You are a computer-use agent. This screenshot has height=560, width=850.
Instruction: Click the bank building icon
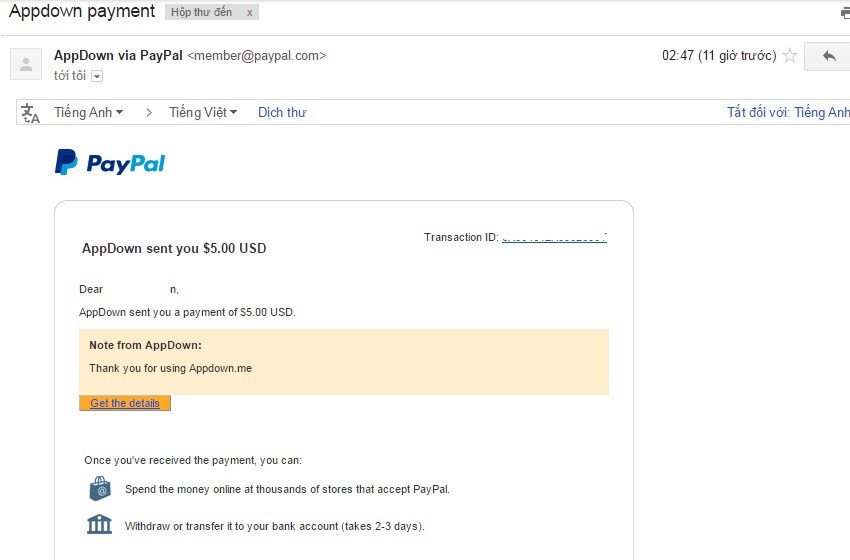click(x=99, y=525)
